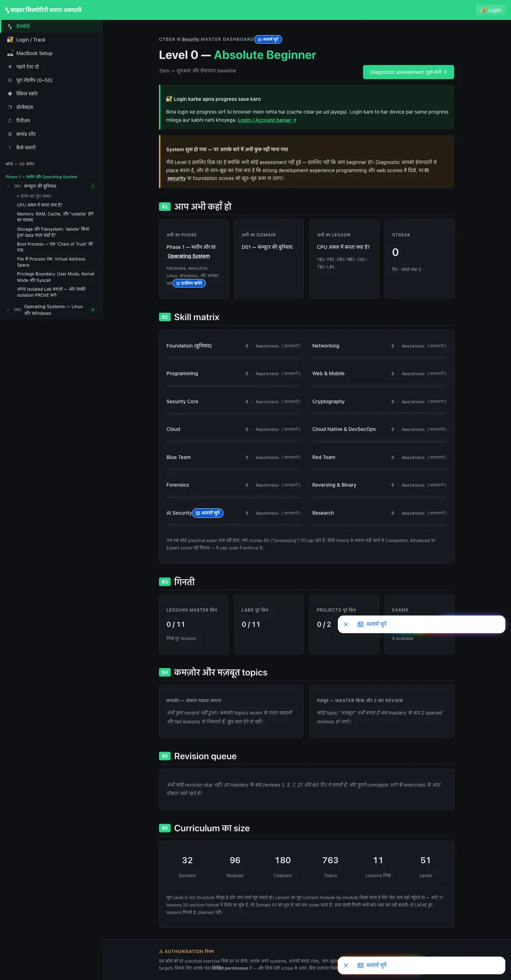
Task: Click अलार्म चुनें badge beside MASTER DASHBOARD heading
Action: tap(268, 39)
